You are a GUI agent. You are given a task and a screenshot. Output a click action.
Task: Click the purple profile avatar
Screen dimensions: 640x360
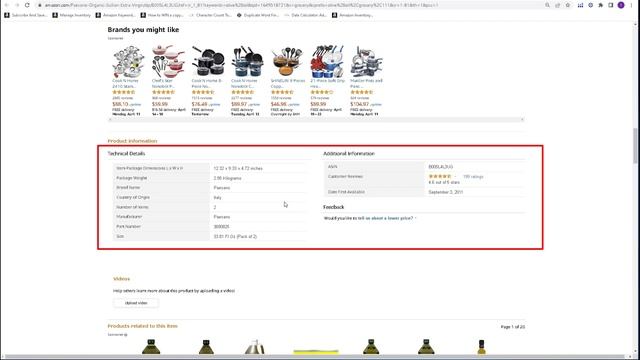pos(621,5)
